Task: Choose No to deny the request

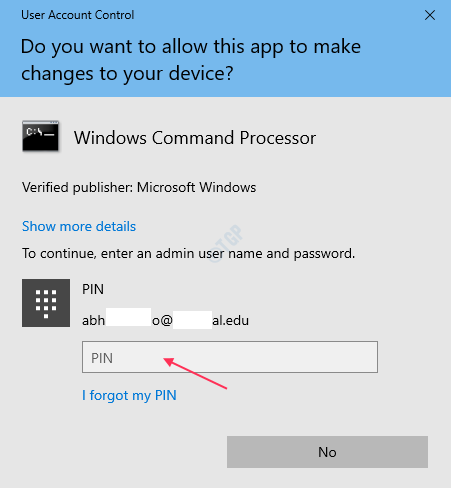Action: (327, 452)
